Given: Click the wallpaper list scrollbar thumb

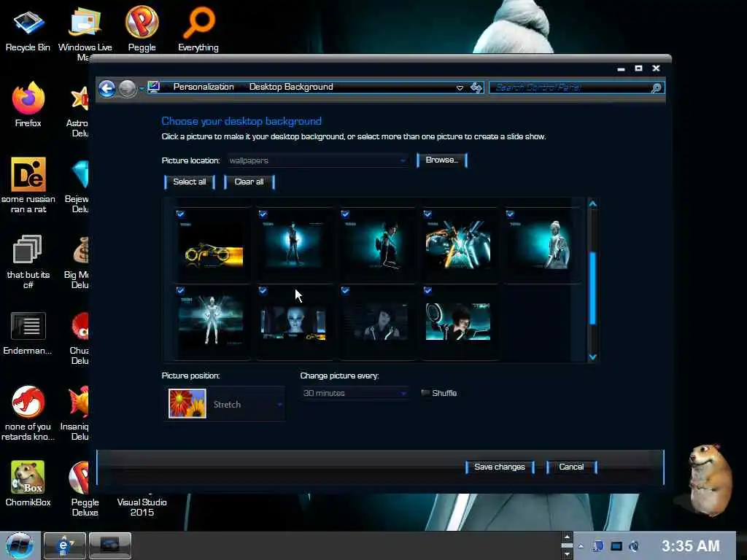Looking at the screenshot, I should coord(592,288).
